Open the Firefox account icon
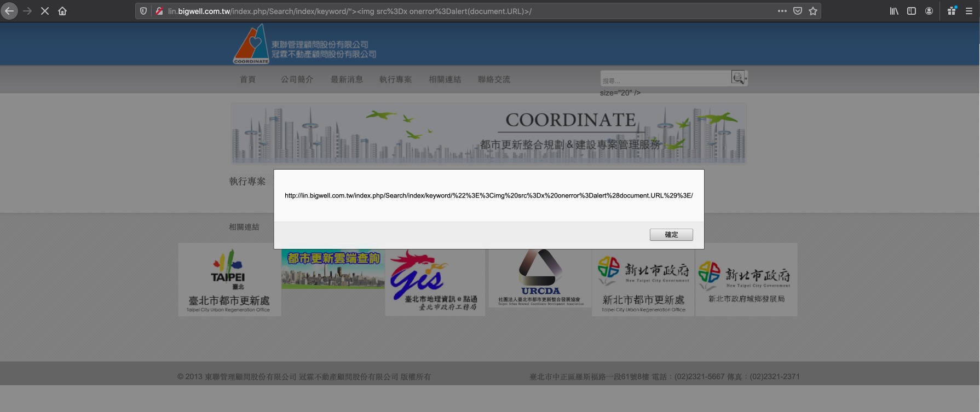This screenshot has height=412, width=980. [929, 11]
